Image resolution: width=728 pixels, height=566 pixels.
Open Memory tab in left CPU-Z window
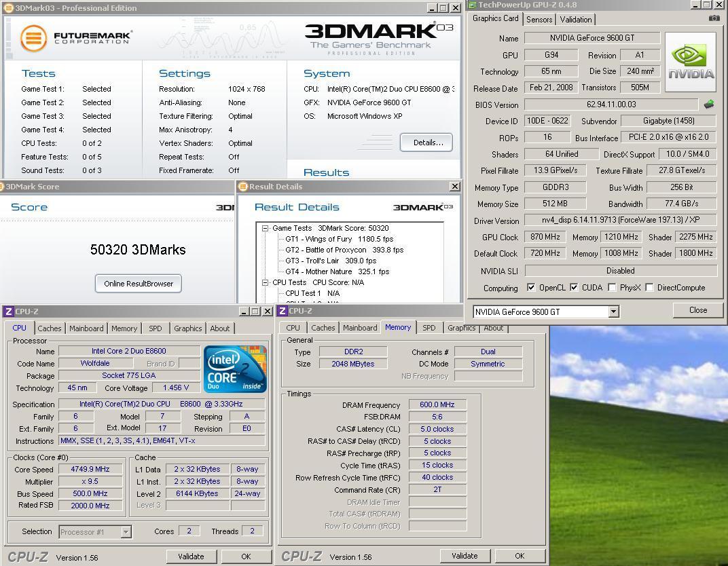(124, 328)
